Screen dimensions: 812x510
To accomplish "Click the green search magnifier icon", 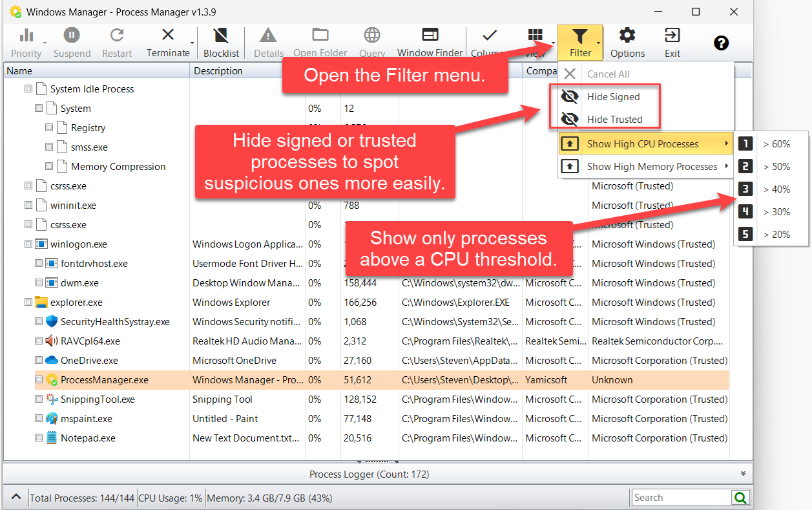I will point(740,498).
